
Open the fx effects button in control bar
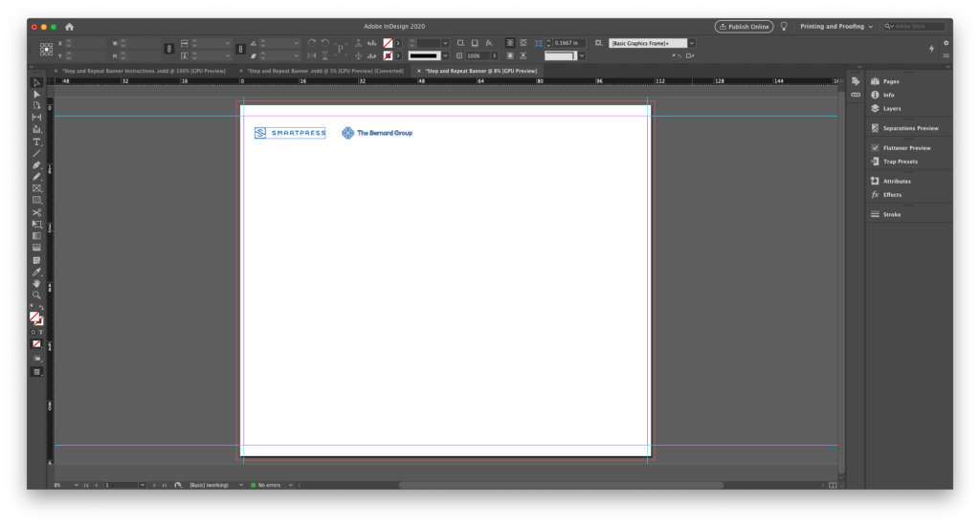(489, 43)
